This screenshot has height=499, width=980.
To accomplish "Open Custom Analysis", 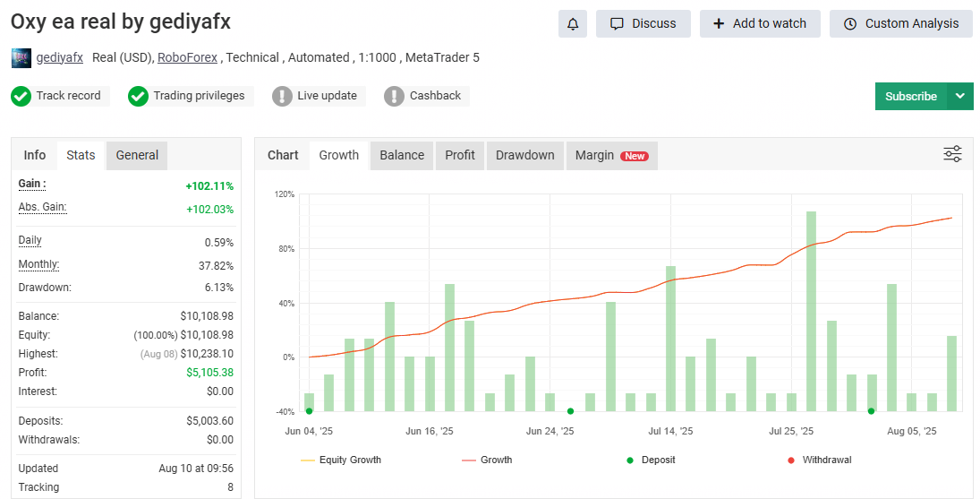I will [901, 24].
